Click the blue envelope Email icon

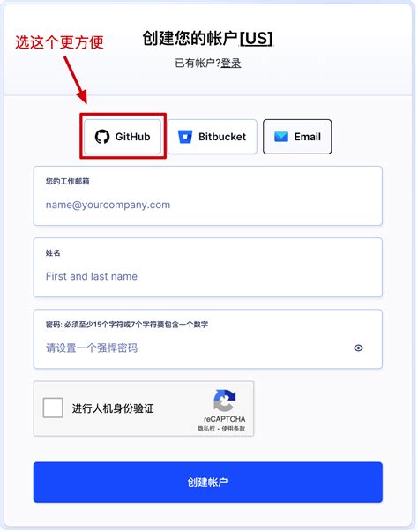[x=281, y=137]
